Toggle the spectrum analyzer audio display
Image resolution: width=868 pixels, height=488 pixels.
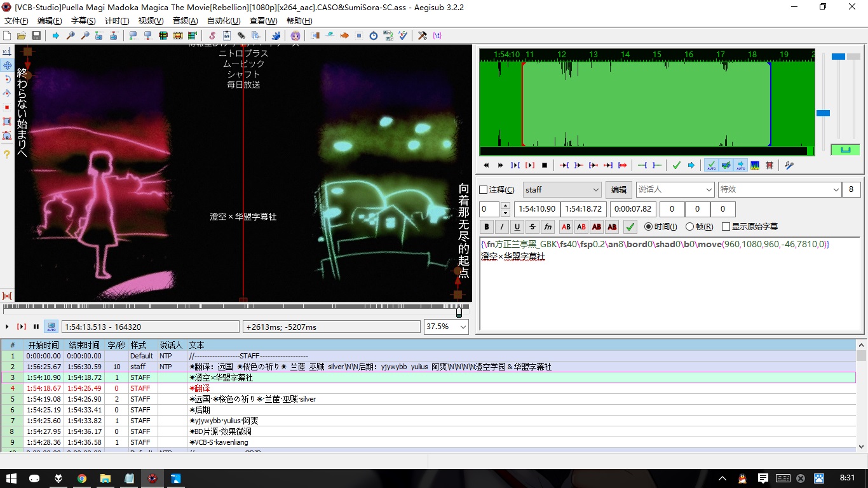tap(755, 165)
